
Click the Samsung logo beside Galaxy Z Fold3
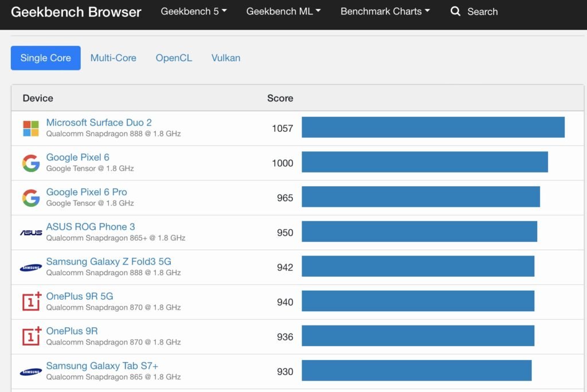pos(31,268)
